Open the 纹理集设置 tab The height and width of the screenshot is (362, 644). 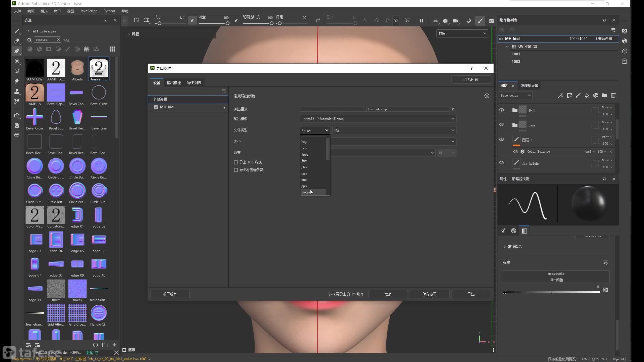(529, 86)
